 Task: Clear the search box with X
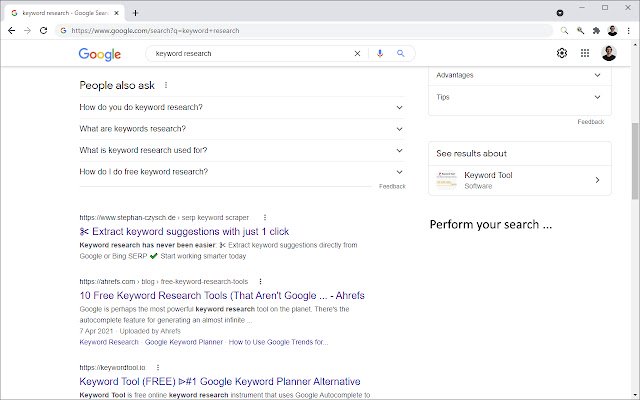point(357,53)
